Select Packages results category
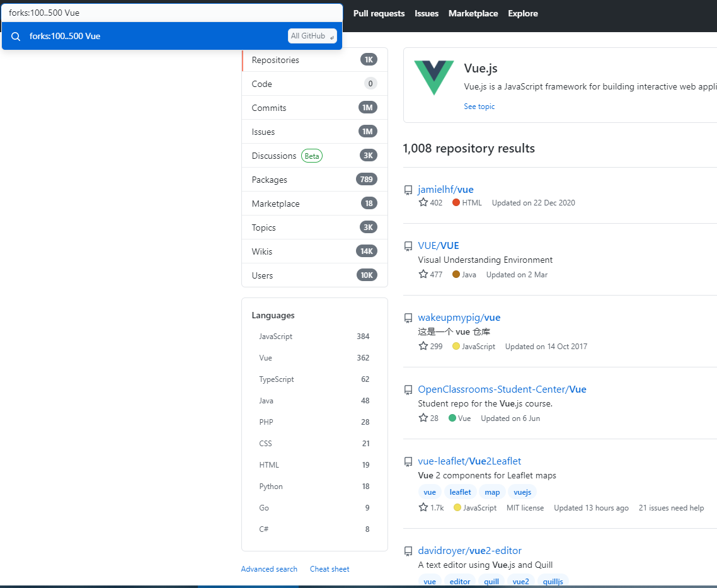The height and width of the screenshot is (588, 717). point(314,180)
